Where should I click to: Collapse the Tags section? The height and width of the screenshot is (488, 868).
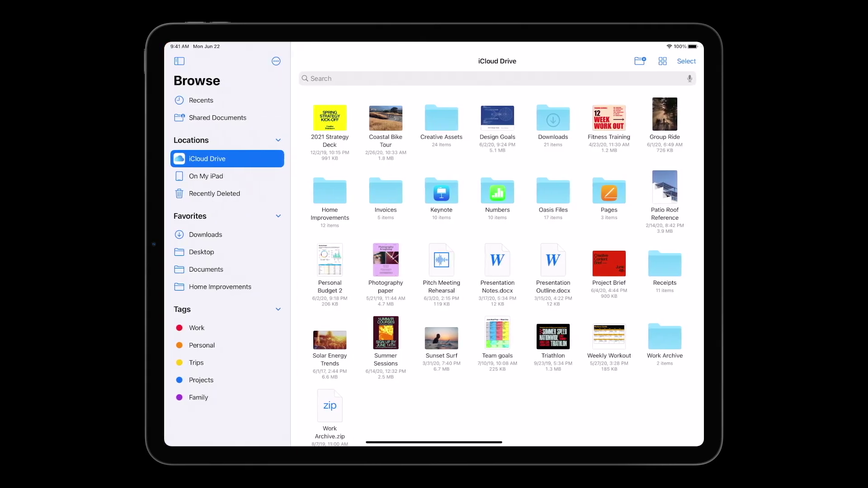278,309
